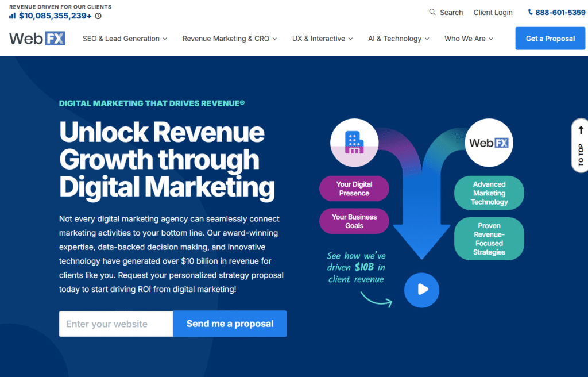Screen dimensions: 588x377
Task: Click 'Revenue Driven For Our Clients' label
Action: point(60,7)
